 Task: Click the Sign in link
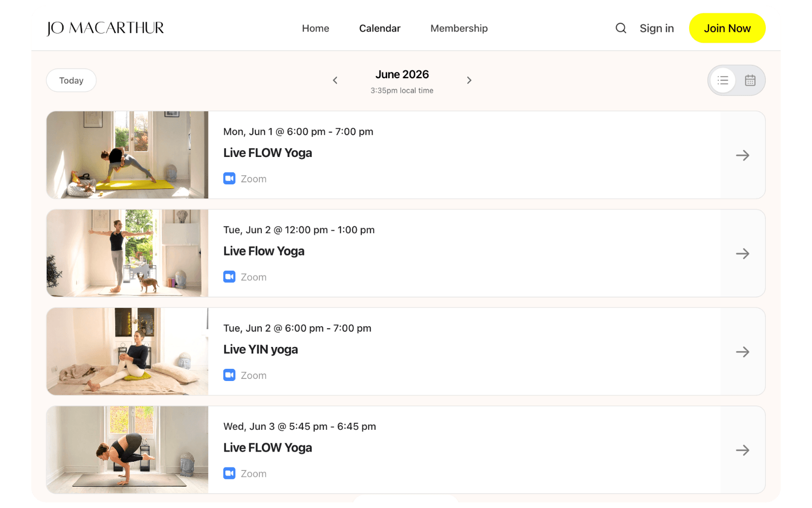pyautogui.click(x=657, y=28)
